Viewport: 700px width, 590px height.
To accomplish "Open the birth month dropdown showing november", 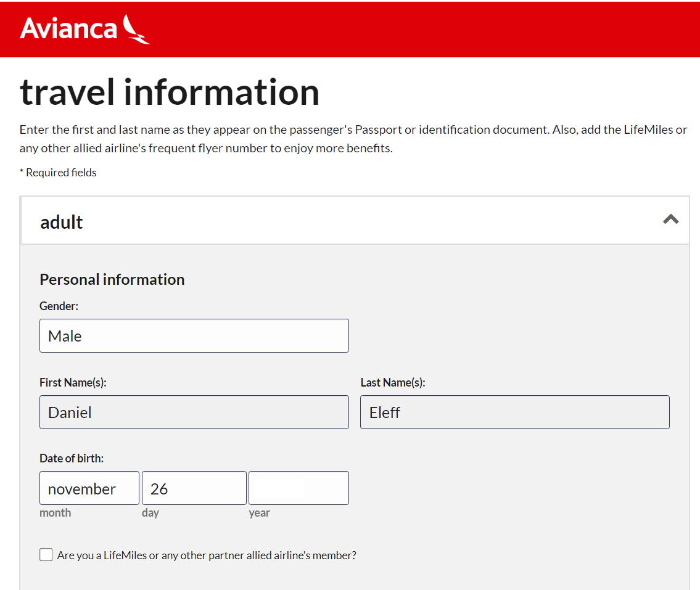I will pos(89,488).
